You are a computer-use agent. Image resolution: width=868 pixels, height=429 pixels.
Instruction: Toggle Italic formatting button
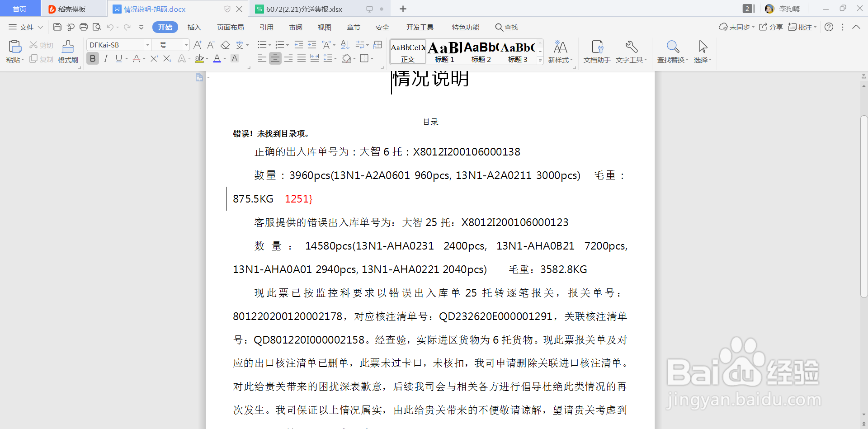click(x=106, y=58)
